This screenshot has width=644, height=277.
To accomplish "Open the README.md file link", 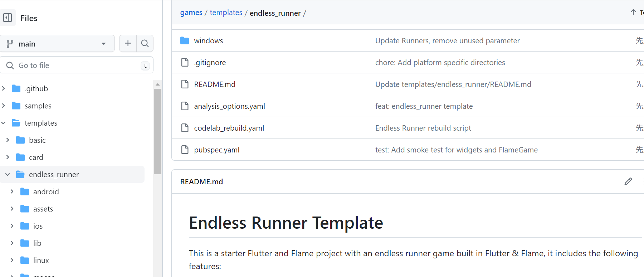I will pyautogui.click(x=215, y=84).
